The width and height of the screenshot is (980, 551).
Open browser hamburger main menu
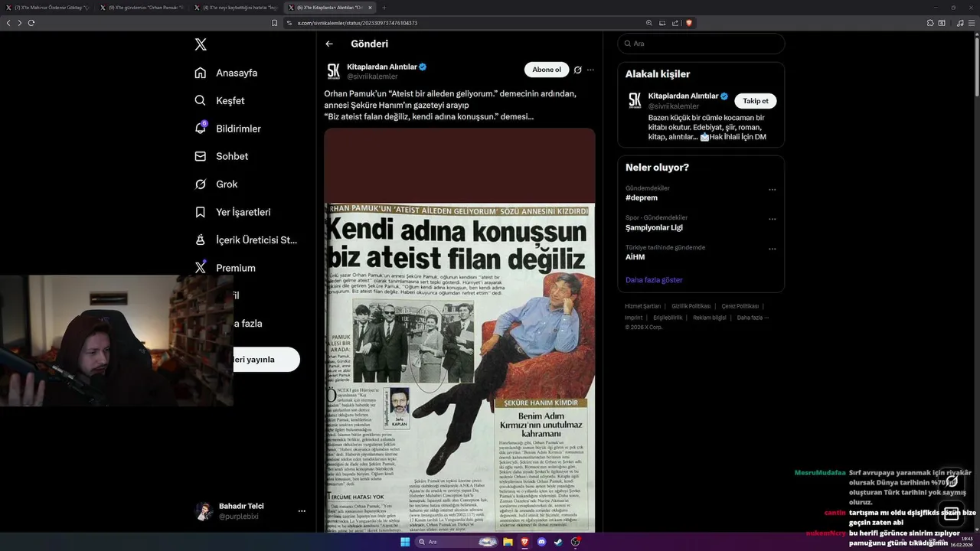point(972,23)
